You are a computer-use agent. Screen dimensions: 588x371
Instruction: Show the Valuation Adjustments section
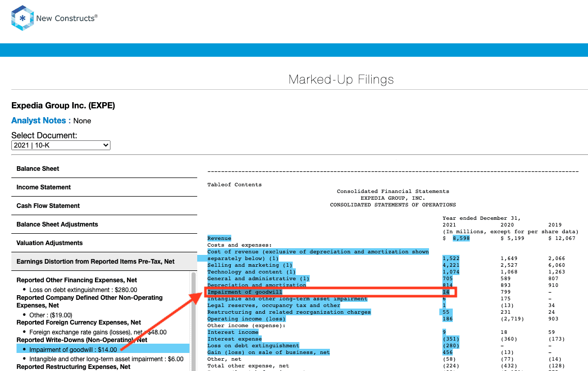pyautogui.click(x=104, y=243)
